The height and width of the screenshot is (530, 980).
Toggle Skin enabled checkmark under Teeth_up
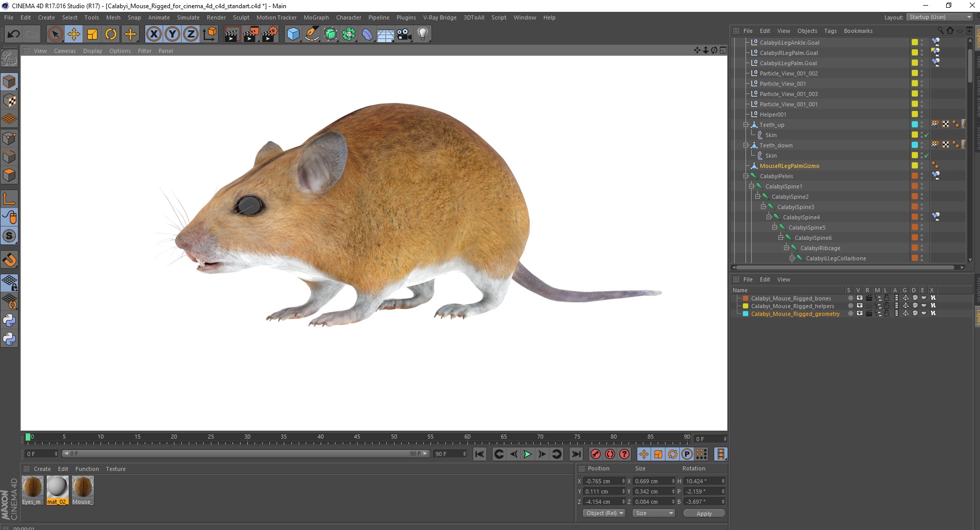[x=927, y=136]
